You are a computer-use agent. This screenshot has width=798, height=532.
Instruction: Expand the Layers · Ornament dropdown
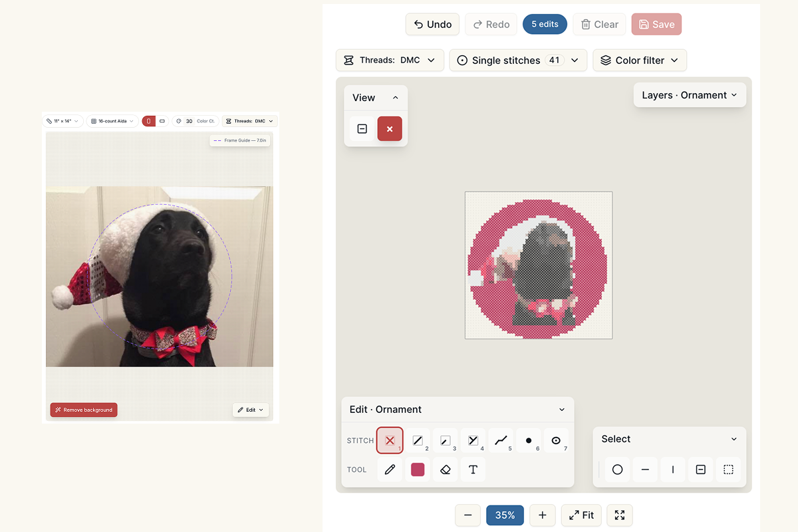pyautogui.click(x=690, y=95)
